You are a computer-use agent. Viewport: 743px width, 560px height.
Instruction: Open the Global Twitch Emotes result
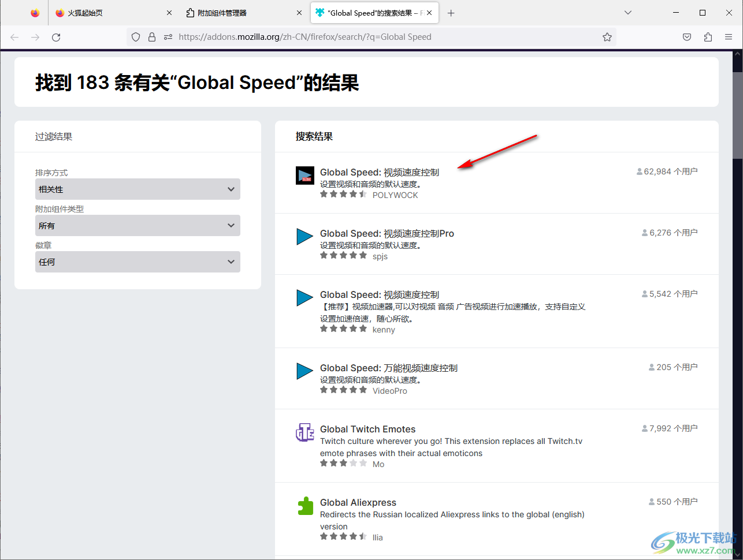point(367,429)
